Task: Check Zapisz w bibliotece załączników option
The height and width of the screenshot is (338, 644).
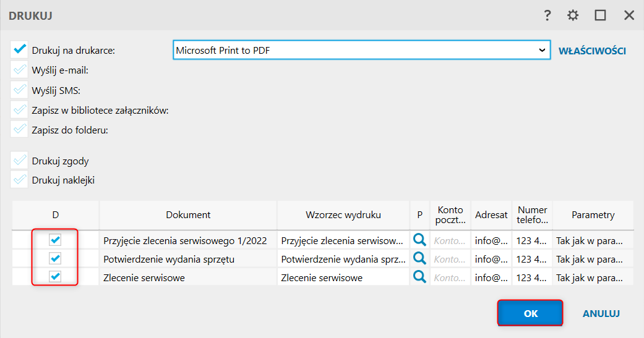Action: 20,110
